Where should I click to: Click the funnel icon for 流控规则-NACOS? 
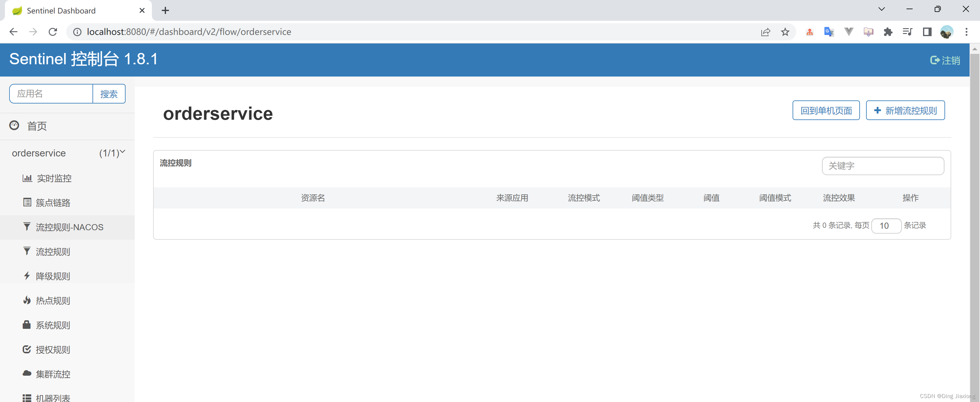(x=27, y=227)
